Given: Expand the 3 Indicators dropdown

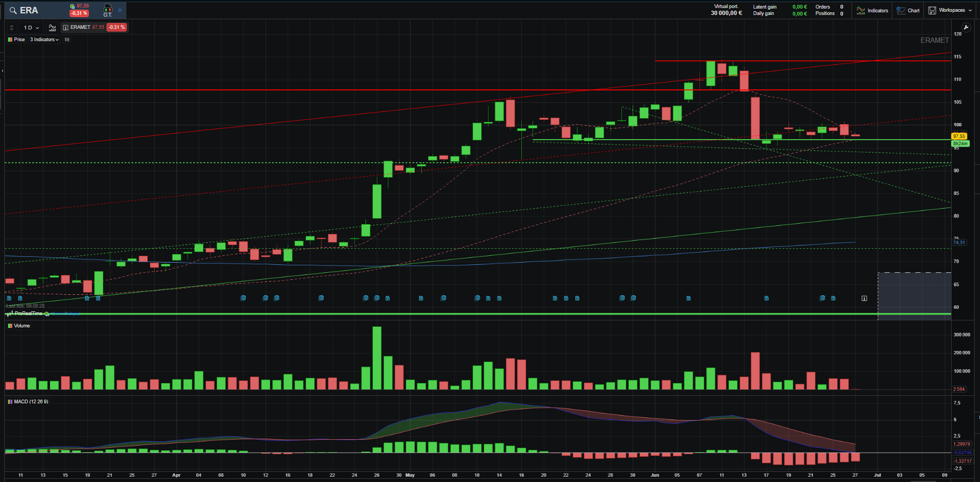Looking at the screenshot, I should point(44,40).
